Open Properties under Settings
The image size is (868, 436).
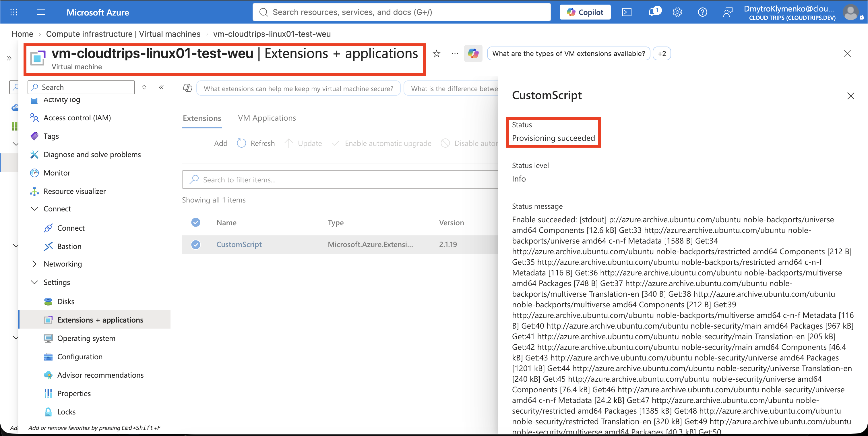74,393
